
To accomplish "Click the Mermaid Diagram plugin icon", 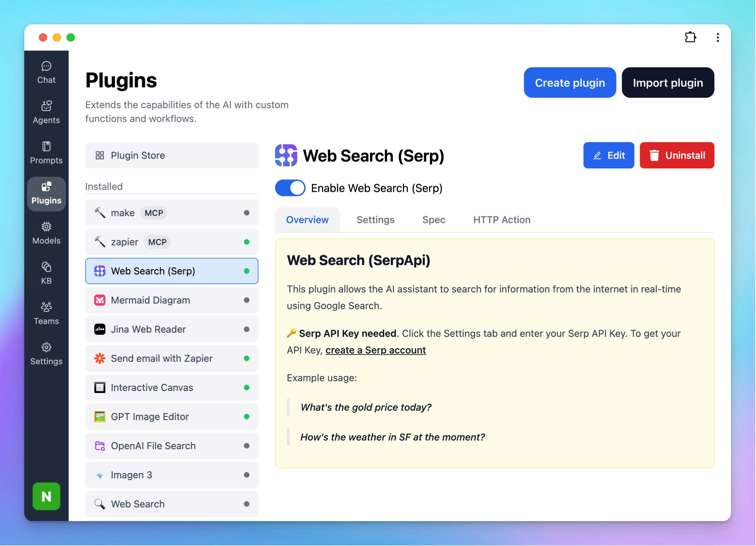I will 100,300.
